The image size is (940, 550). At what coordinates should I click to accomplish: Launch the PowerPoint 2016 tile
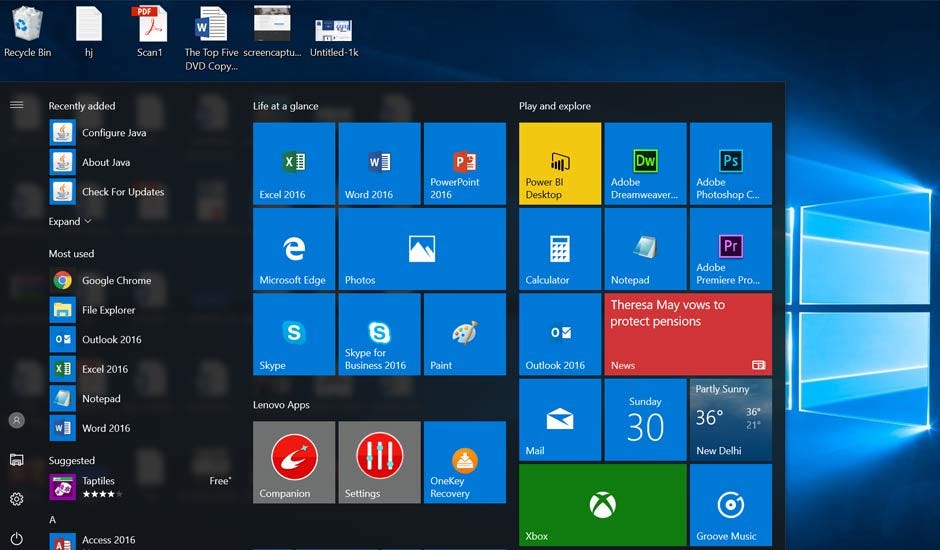pyautogui.click(x=464, y=163)
